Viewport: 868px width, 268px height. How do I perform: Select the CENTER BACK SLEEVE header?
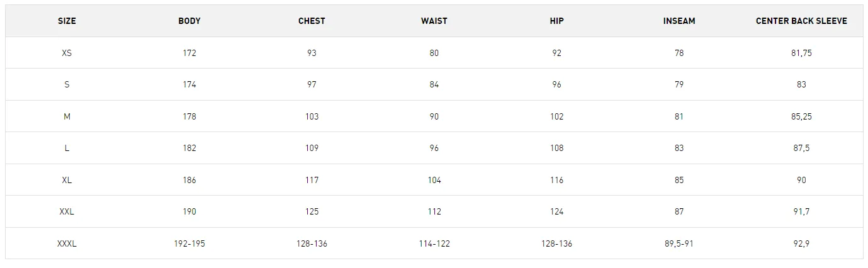pos(801,21)
